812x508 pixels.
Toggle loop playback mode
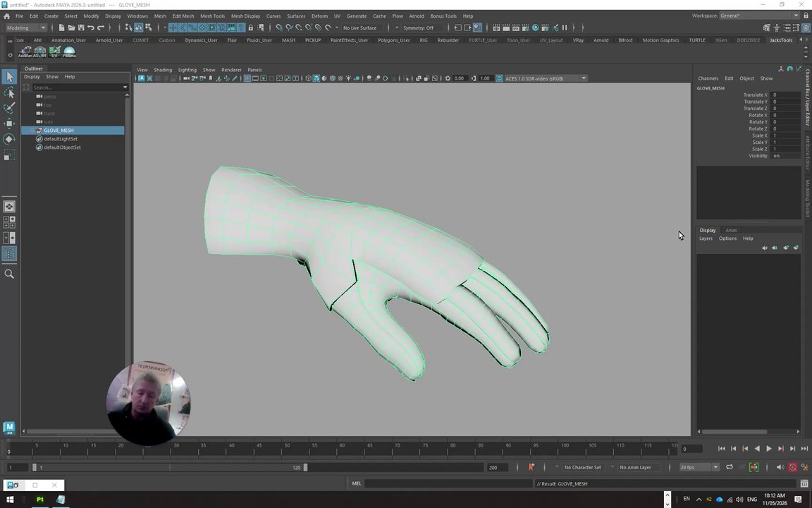[x=729, y=467]
